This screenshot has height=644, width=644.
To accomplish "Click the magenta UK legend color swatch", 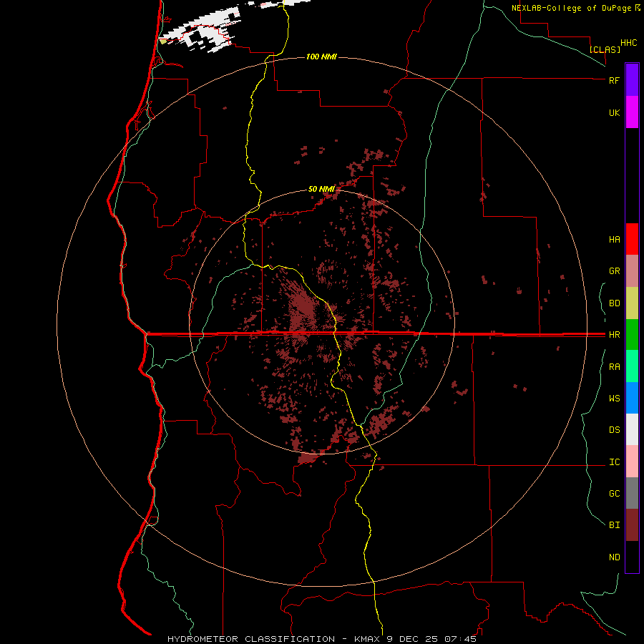I will [x=632, y=112].
